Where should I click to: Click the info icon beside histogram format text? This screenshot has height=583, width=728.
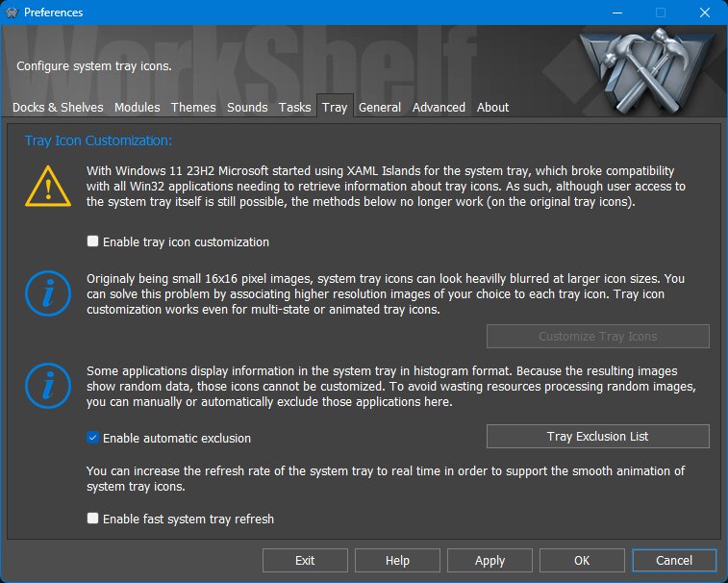coord(48,386)
